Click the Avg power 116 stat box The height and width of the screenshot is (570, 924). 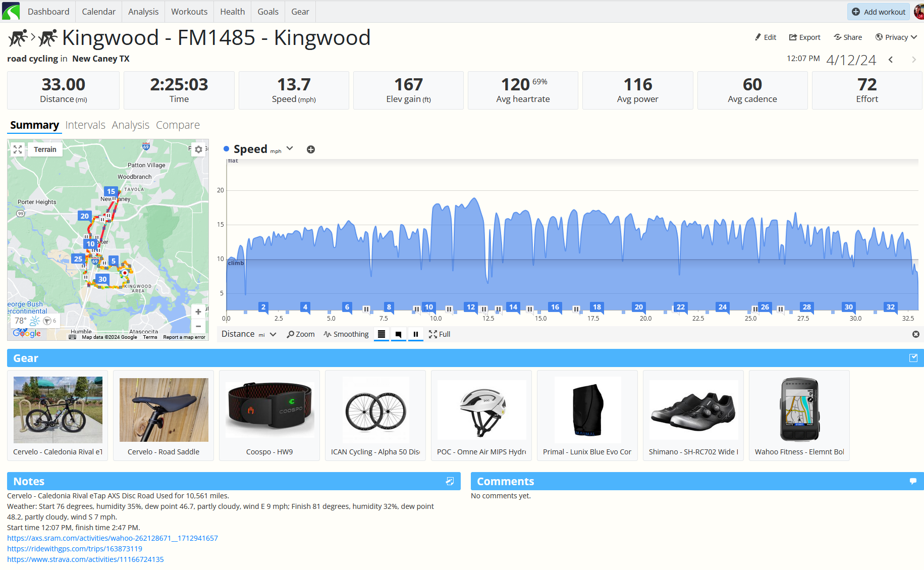pos(638,90)
